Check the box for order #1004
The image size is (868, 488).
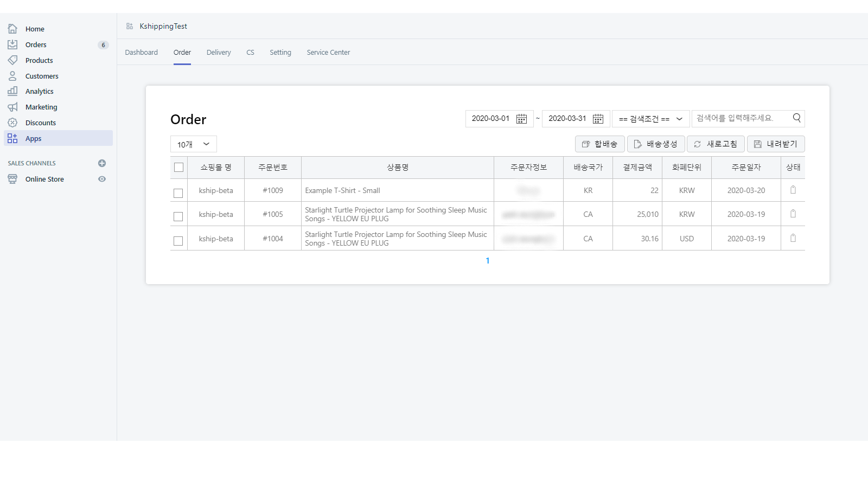(x=178, y=241)
